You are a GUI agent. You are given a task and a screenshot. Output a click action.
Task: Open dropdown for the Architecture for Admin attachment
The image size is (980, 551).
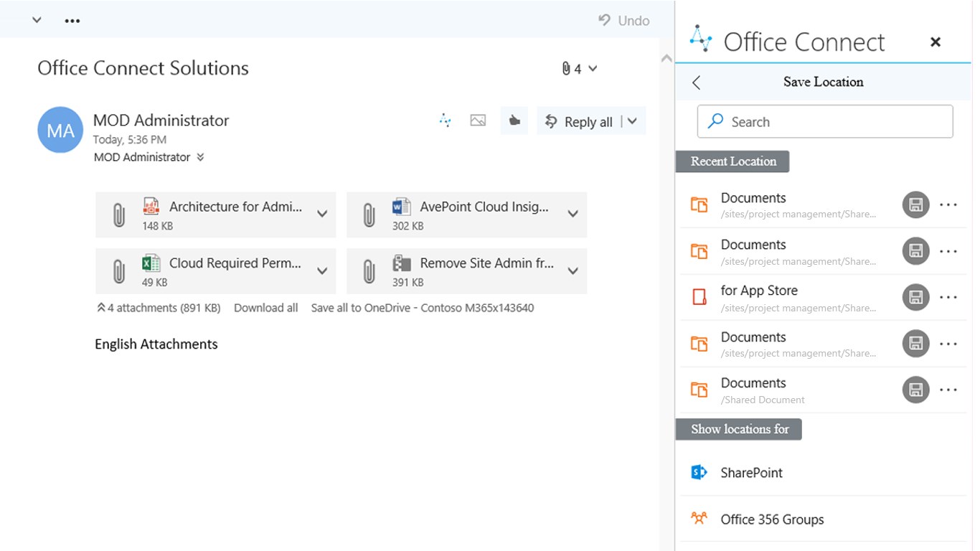[x=322, y=214]
